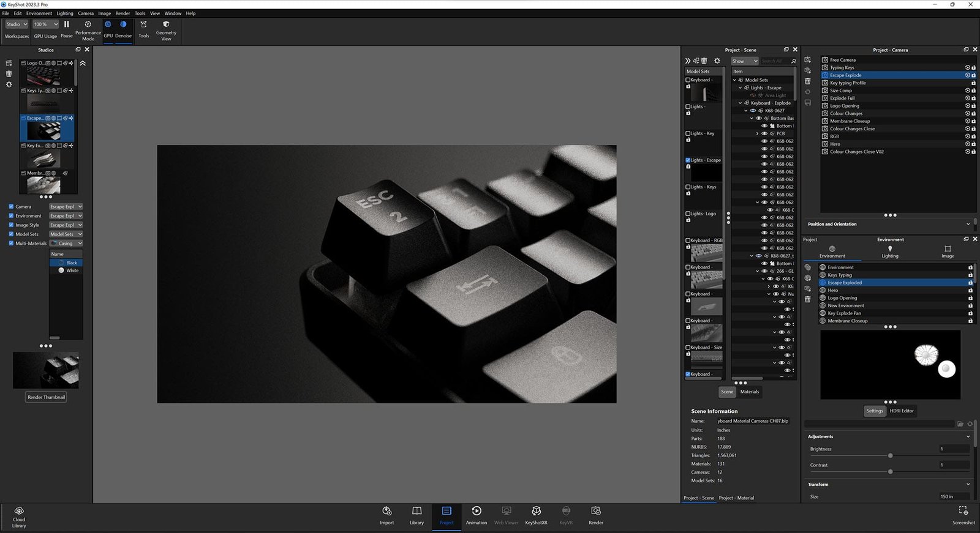Screen dimensions: 980x533
Task: Collapse the Position and Orientation section
Action: pos(968,224)
